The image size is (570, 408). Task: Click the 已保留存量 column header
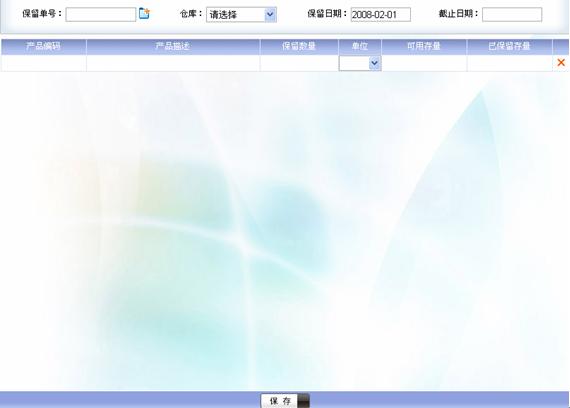click(x=509, y=47)
